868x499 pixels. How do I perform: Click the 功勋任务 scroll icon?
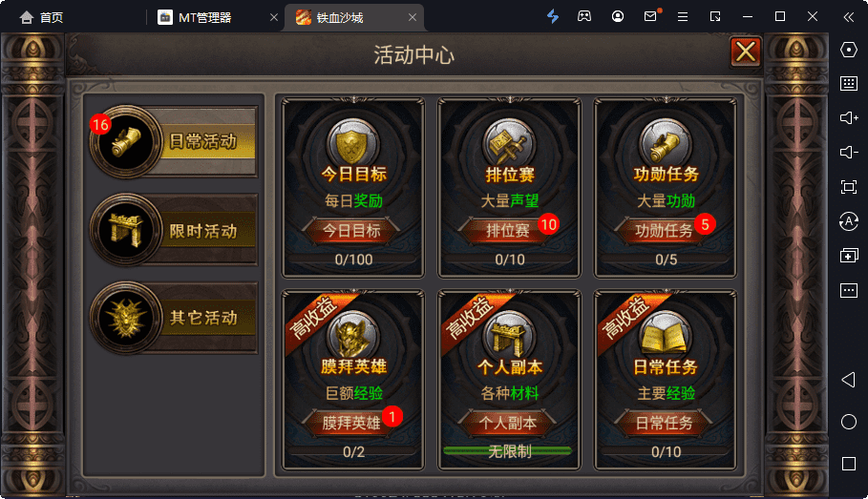tap(666, 143)
